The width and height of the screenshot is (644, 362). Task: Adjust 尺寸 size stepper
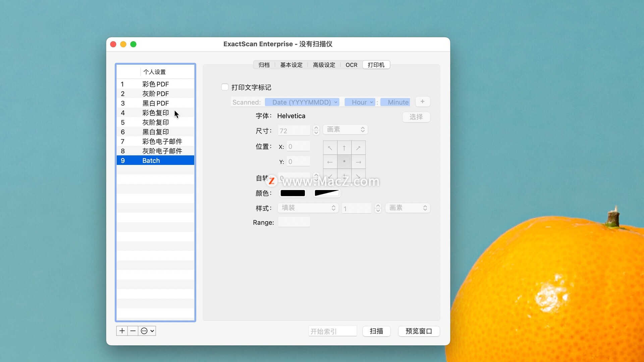click(316, 130)
